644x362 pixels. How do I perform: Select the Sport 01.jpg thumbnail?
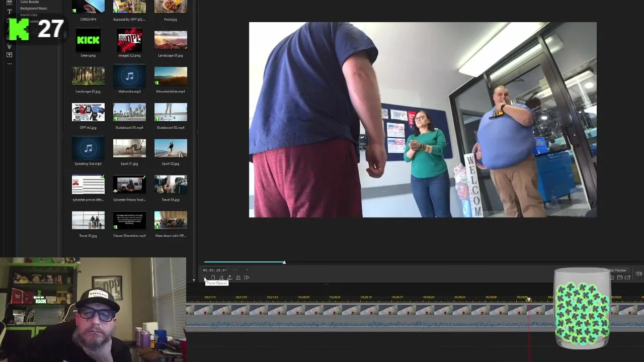(129, 148)
